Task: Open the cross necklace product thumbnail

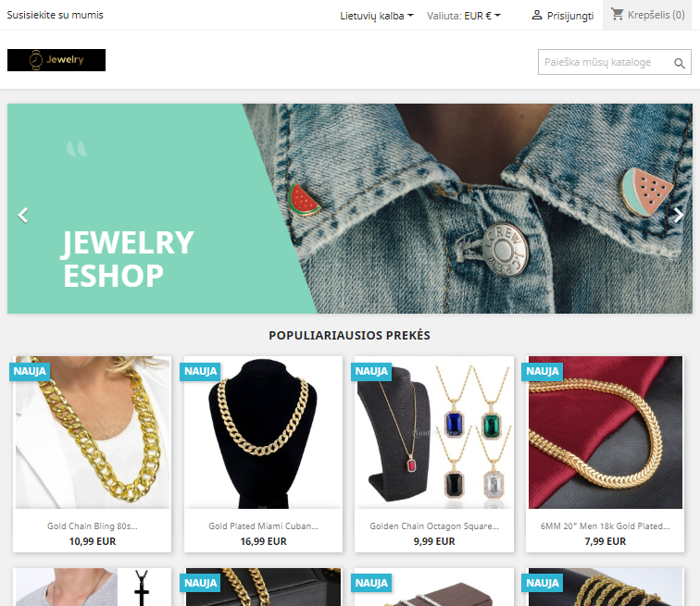Action: pos(92,587)
